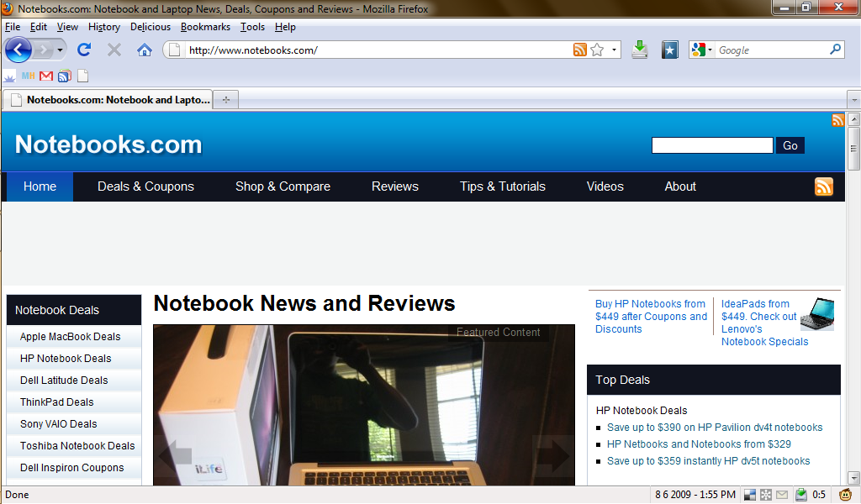Open the blue burst bookmark icon

(x=9, y=76)
